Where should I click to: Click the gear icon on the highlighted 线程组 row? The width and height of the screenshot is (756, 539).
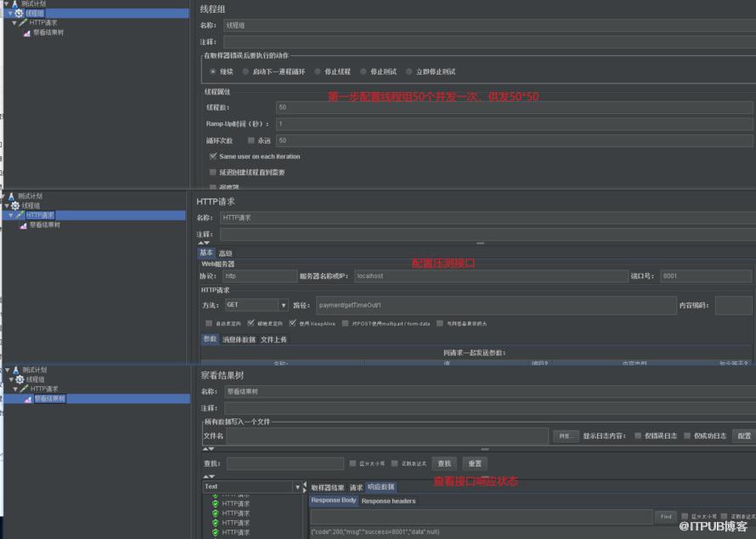(19, 13)
